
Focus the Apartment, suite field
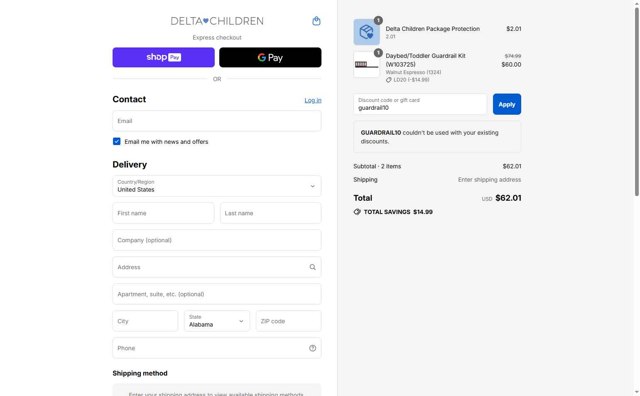coord(217,294)
